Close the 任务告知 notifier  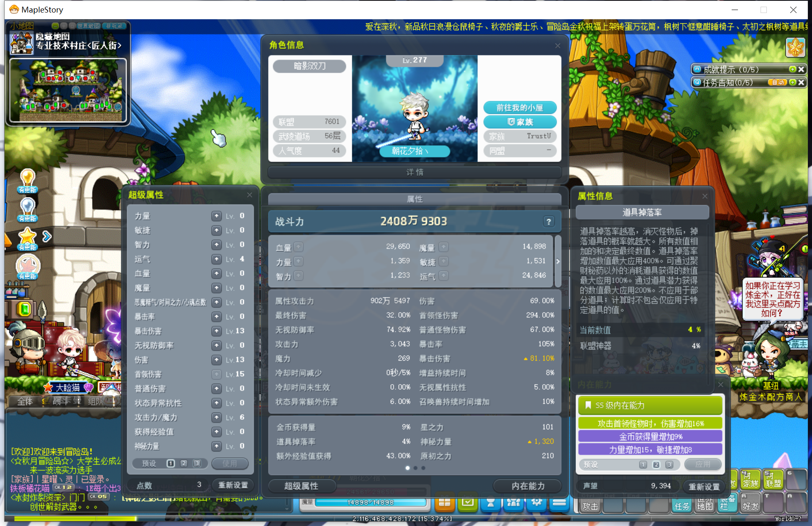tap(801, 82)
